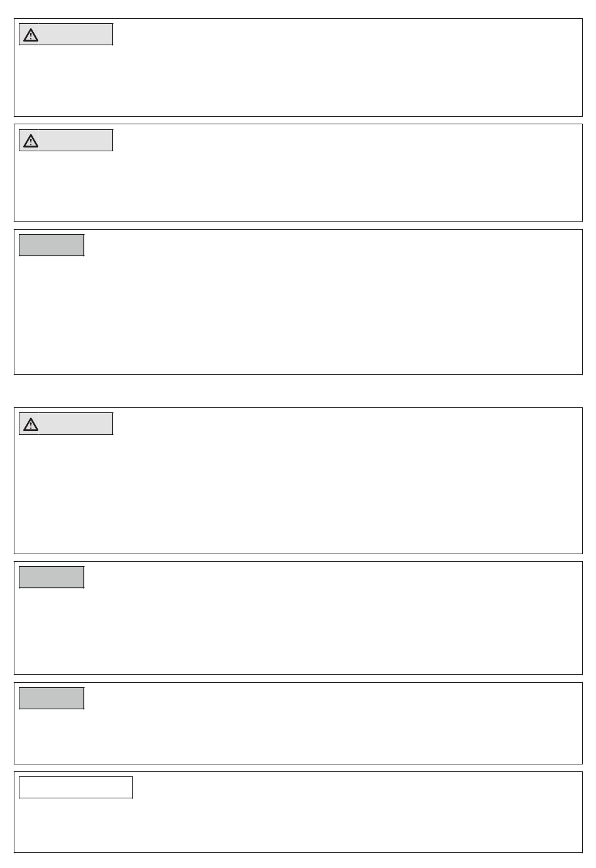
Task: Click the light-grey label beside the topmost warning triangle
Action: (x=76, y=35)
